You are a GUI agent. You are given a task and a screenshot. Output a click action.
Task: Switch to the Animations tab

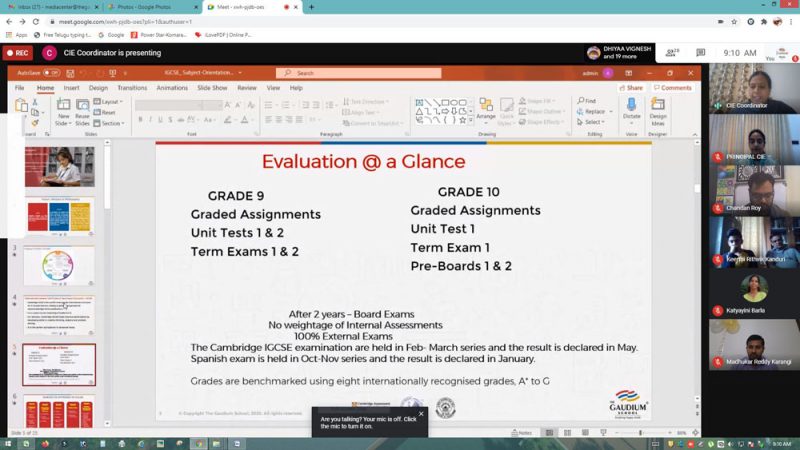172,88
